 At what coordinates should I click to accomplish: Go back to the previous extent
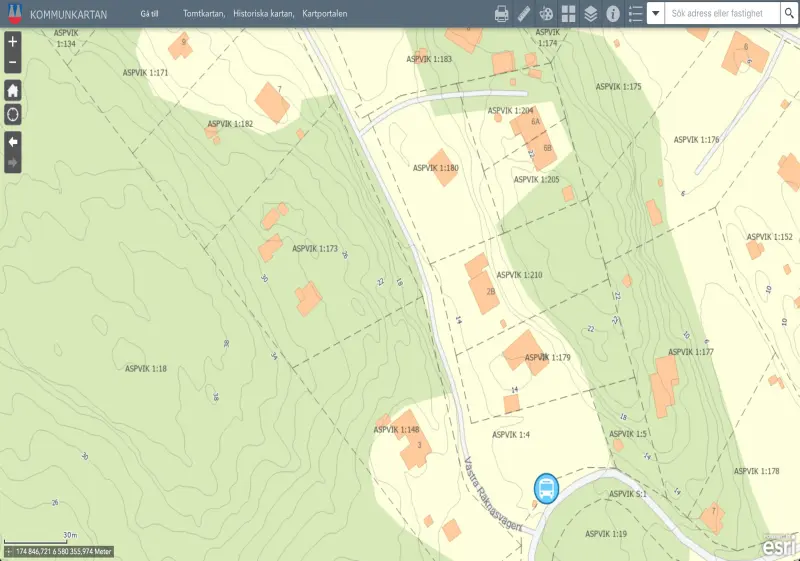click(13, 142)
